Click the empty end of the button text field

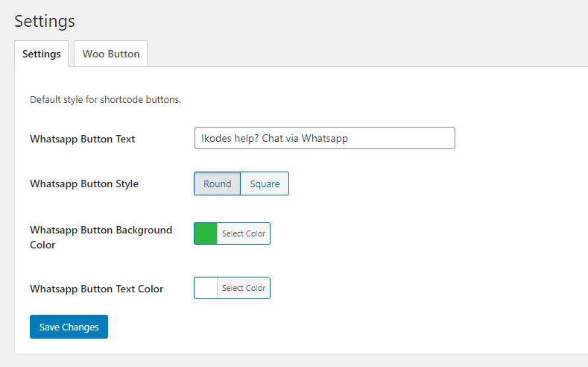pos(410,138)
